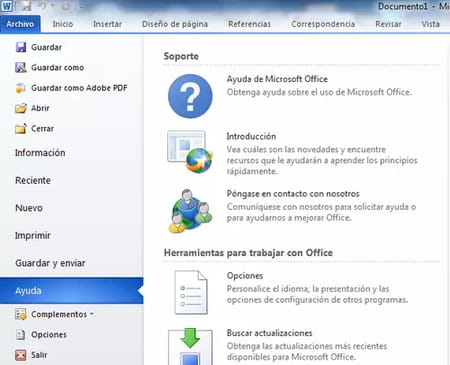Viewport: 450px width, 365px height.
Task: Choose the Guardar como Adobe PDF label
Action: tap(79, 88)
